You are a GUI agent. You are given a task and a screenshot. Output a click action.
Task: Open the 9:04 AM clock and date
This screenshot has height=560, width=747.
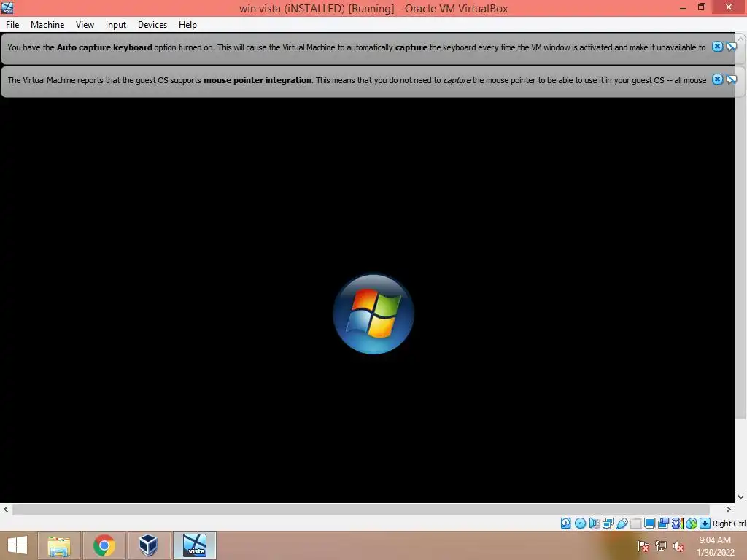[715, 546]
